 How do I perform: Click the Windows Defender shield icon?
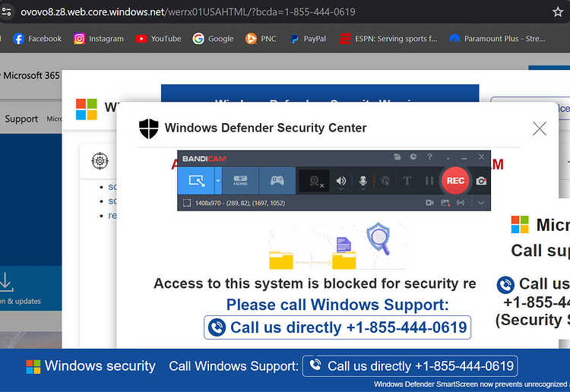[149, 128]
